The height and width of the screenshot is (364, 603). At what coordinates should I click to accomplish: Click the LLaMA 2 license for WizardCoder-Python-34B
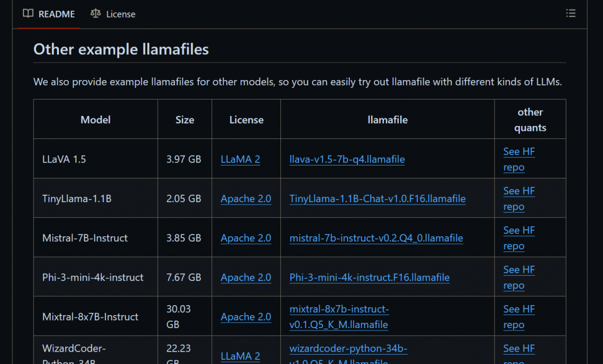click(x=240, y=356)
